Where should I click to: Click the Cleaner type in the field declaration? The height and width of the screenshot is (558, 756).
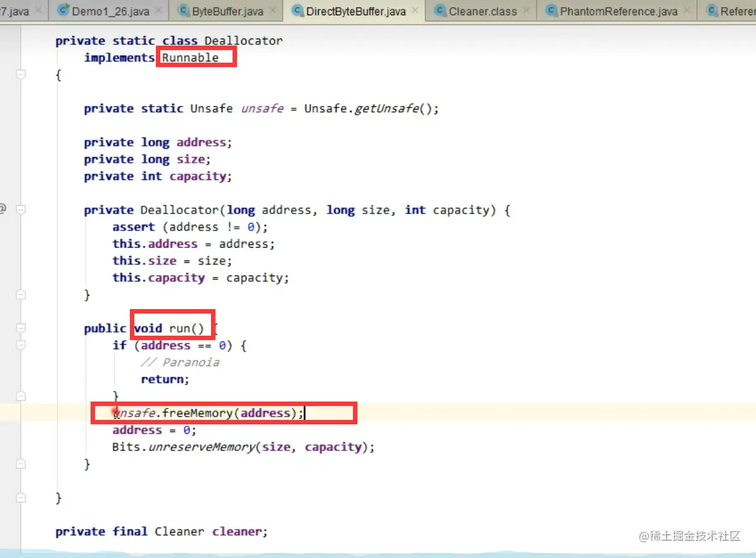[x=179, y=531]
